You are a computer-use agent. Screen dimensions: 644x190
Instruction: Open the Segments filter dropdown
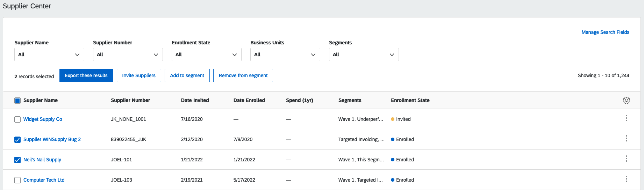point(364,54)
